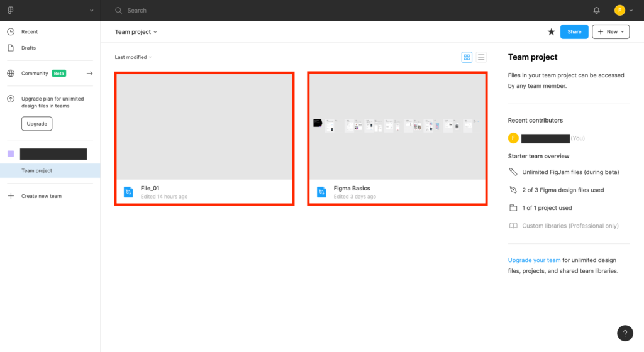Select the purple team color square
This screenshot has width=644, height=352.
11,154
